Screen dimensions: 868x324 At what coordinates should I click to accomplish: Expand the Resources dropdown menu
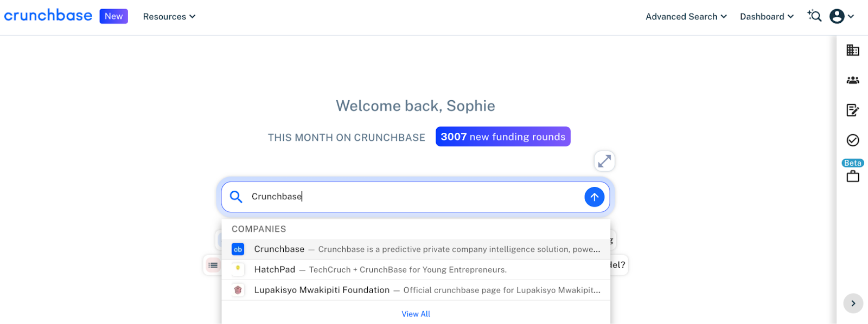[169, 17]
